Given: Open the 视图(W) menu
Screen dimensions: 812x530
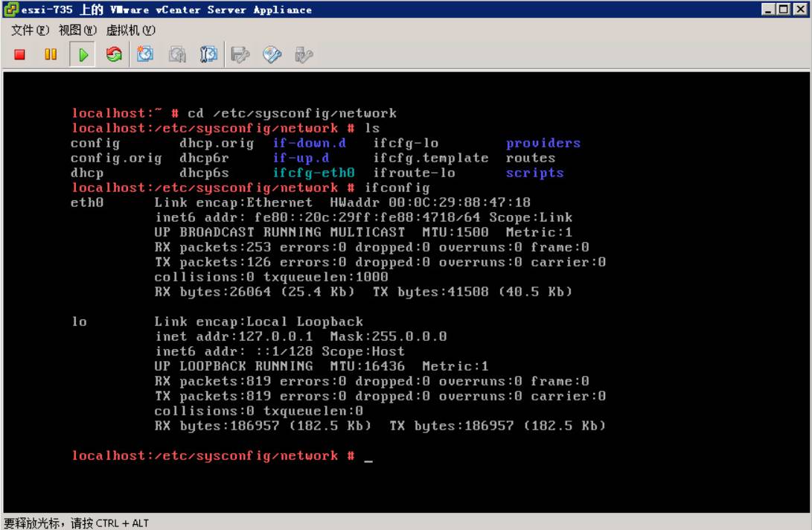Looking at the screenshot, I should (77, 31).
